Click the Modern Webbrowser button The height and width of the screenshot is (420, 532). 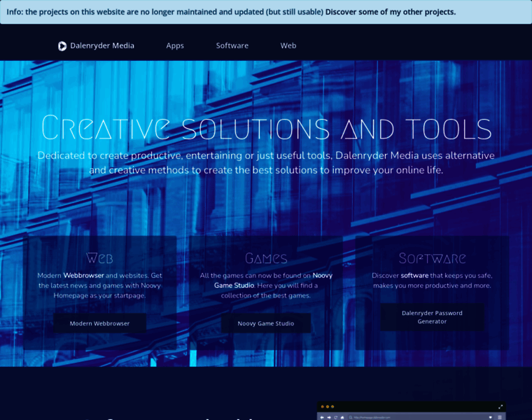[x=99, y=323]
